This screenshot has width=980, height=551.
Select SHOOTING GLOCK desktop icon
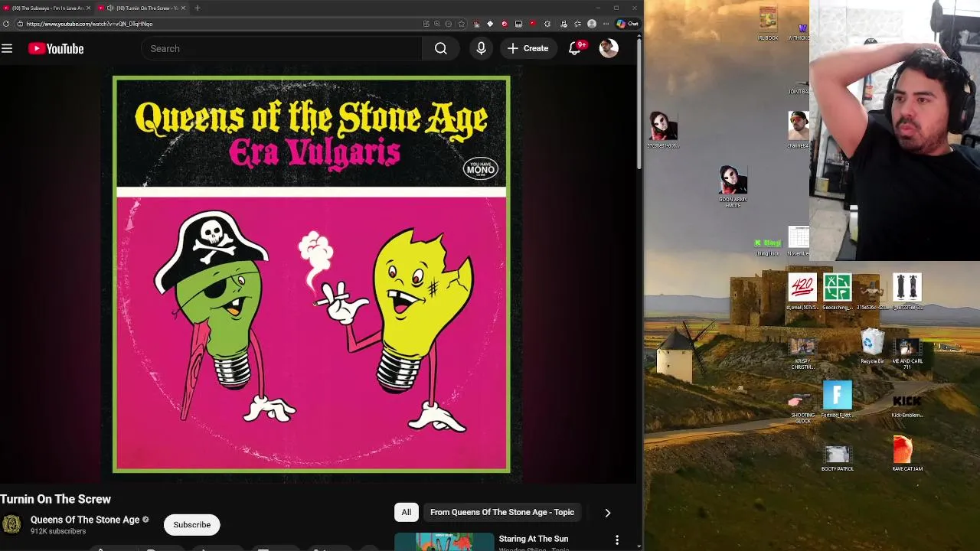[802, 408]
